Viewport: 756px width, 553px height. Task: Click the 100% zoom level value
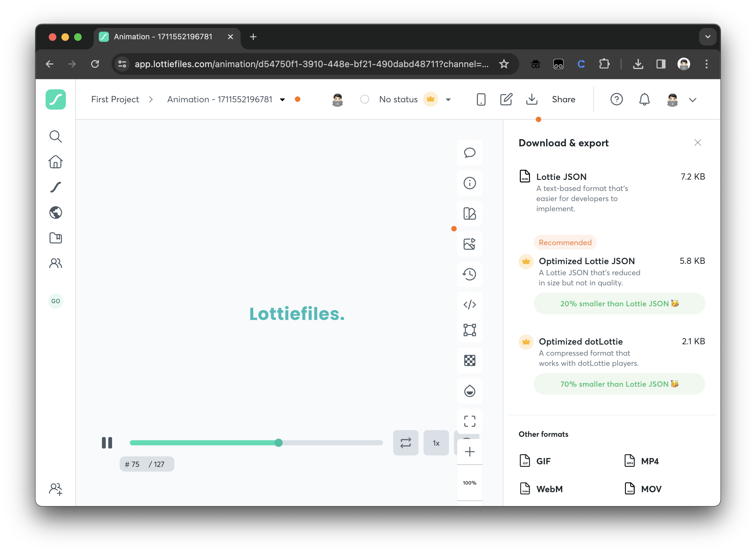point(470,483)
